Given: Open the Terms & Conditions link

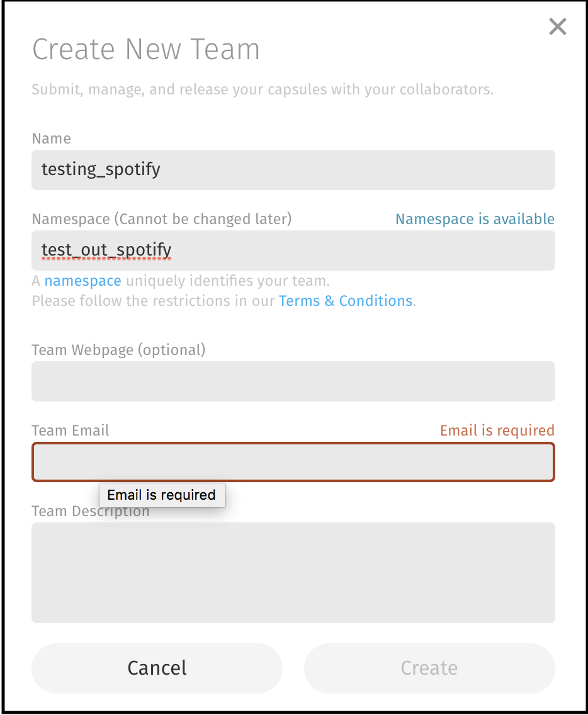Looking at the screenshot, I should pyautogui.click(x=345, y=301).
